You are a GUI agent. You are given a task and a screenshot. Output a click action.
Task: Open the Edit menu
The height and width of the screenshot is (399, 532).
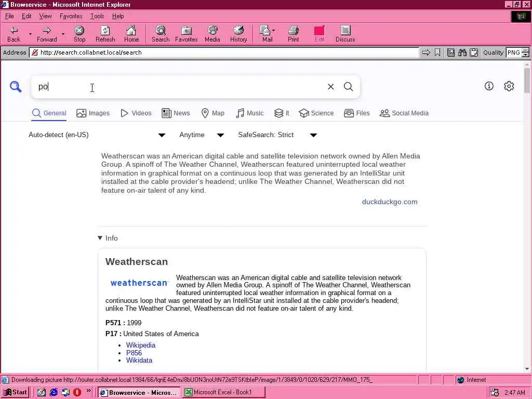(x=26, y=16)
